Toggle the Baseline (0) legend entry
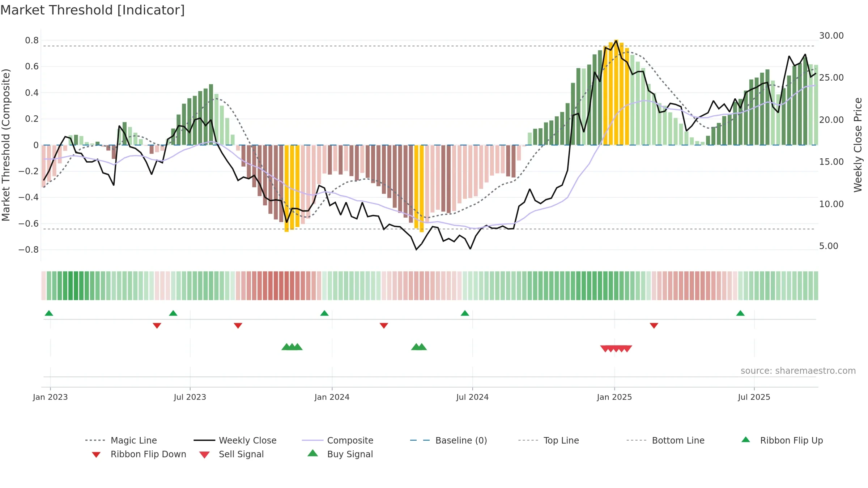The image size is (868, 488). pos(448,440)
